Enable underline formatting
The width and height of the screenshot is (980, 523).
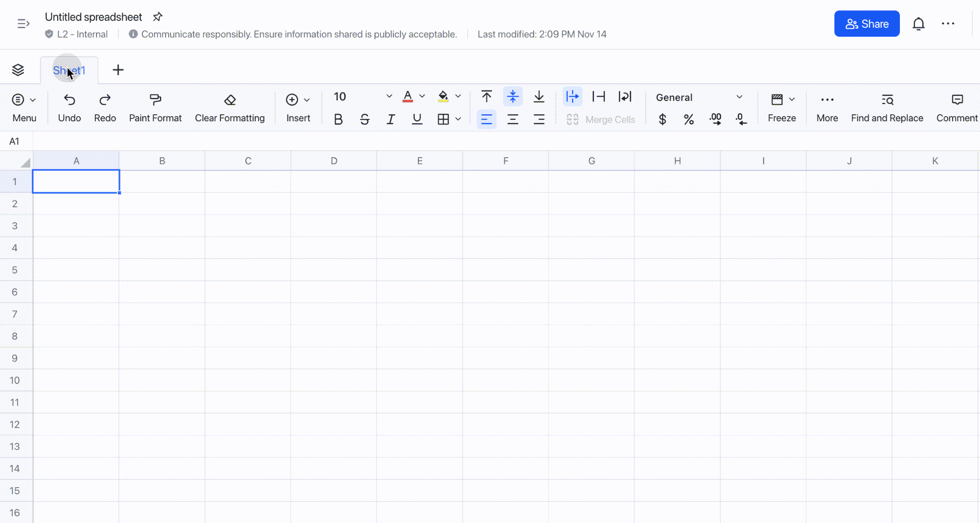pyautogui.click(x=417, y=119)
